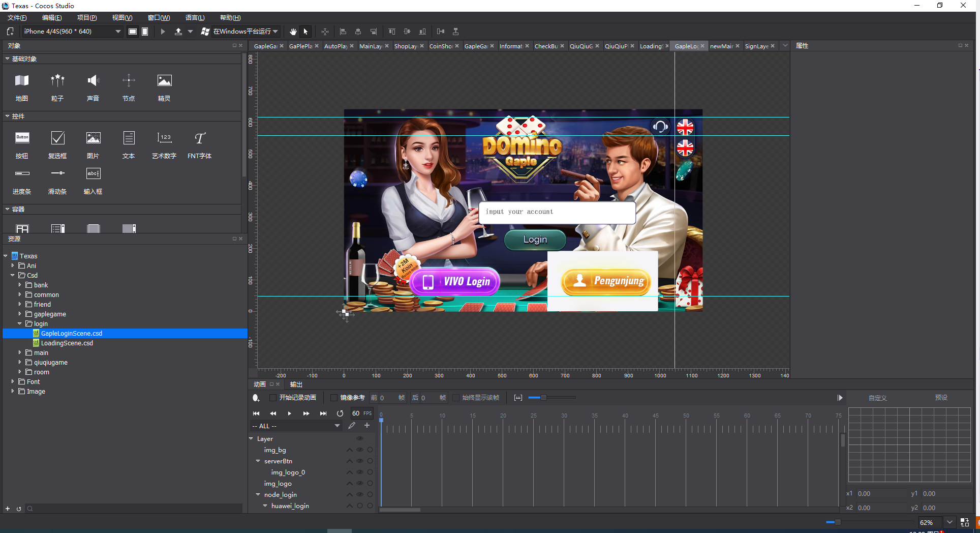This screenshot has width=980, height=533.
Task: Activate the hand pan tool in the toolbar
Action: pos(293,31)
